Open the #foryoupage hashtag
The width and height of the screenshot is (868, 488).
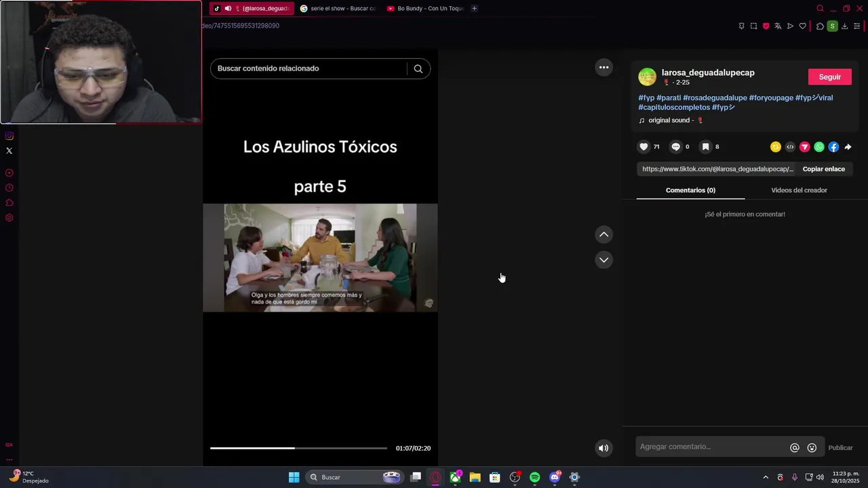click(x=771, y=98)
